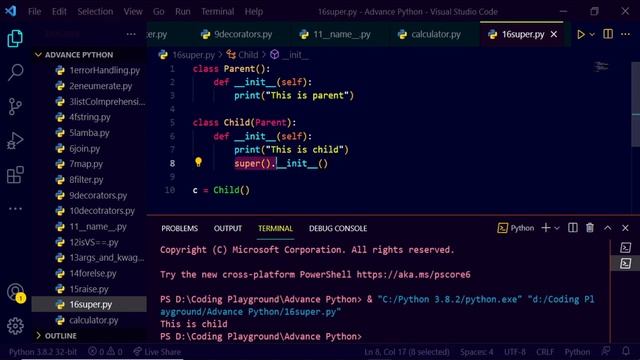
Task: Show additional views ellipsis in activity bar
Action: click(x=15, y=209)
